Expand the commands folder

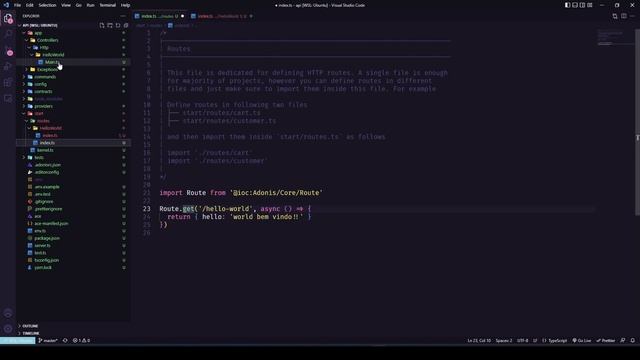45,77
